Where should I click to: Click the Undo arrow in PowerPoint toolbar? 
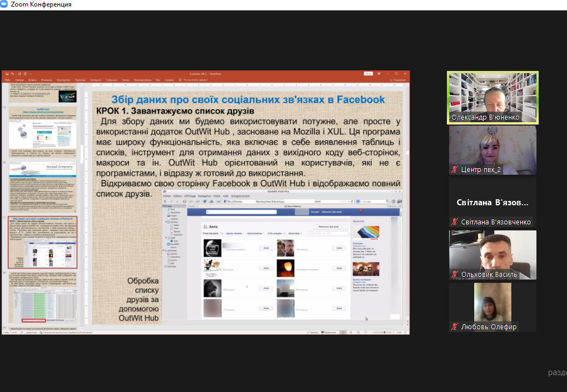pyautogui.click(x=13, y=74)
